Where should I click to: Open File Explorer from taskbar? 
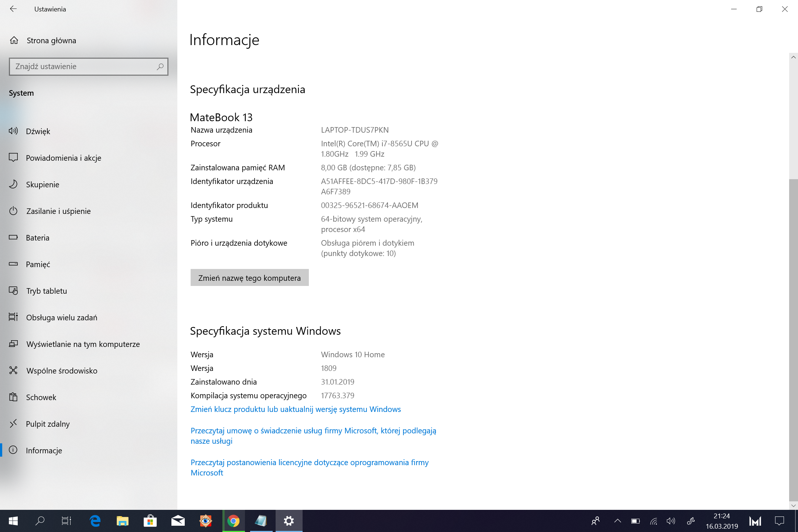123,521
